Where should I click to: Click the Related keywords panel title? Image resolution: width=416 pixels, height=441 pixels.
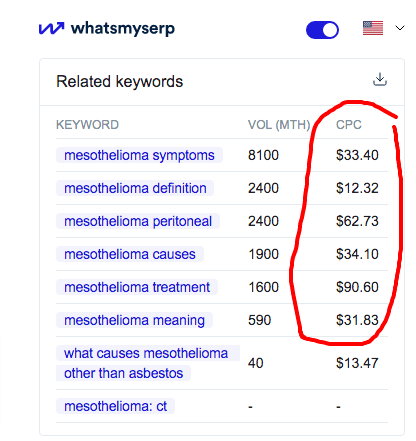tap(120, 82)
